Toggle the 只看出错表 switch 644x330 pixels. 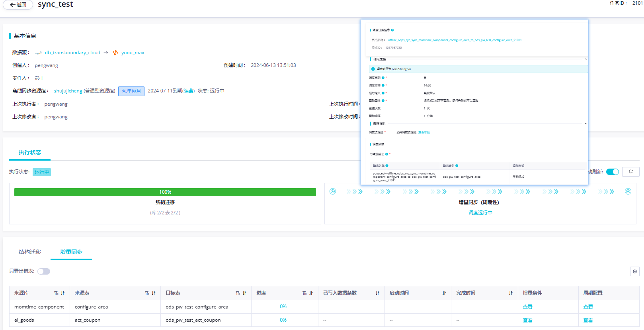point(44,271)
